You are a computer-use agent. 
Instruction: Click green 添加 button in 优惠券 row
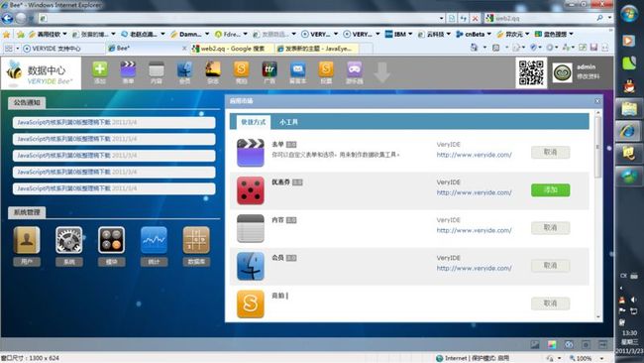[550, 189]
